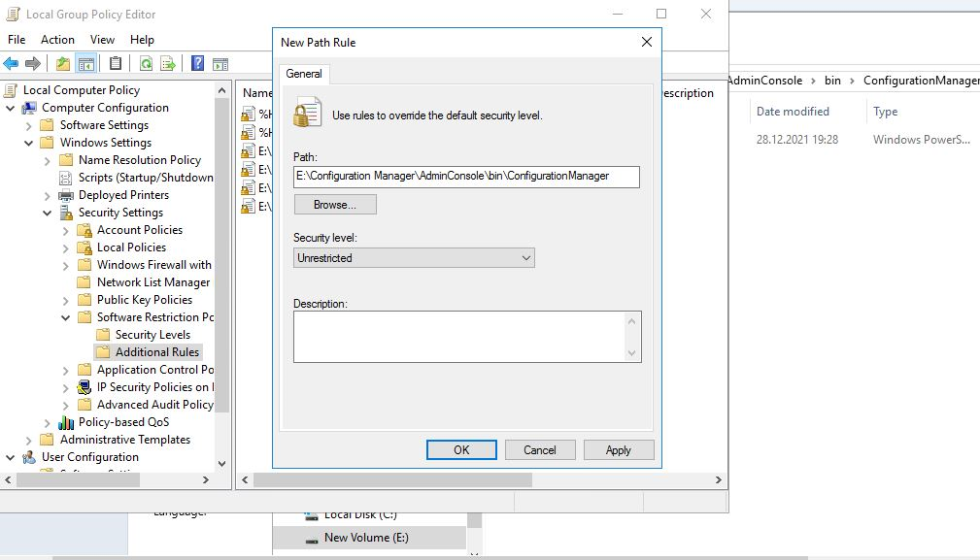The width and height of the screenshot is (980, 560).
Task: Click the 28.12.2021 19:28 file date
Action: coord(796,140)
